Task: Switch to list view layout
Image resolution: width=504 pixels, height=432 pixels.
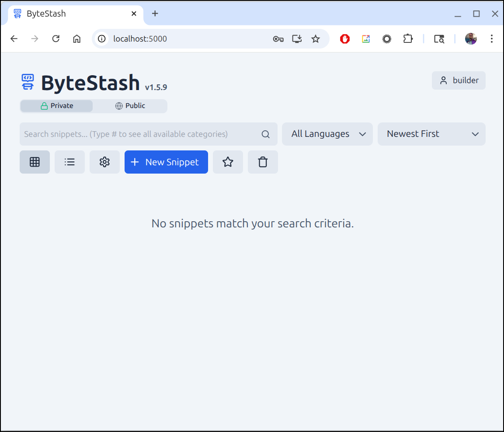Action: click(70, 162)
